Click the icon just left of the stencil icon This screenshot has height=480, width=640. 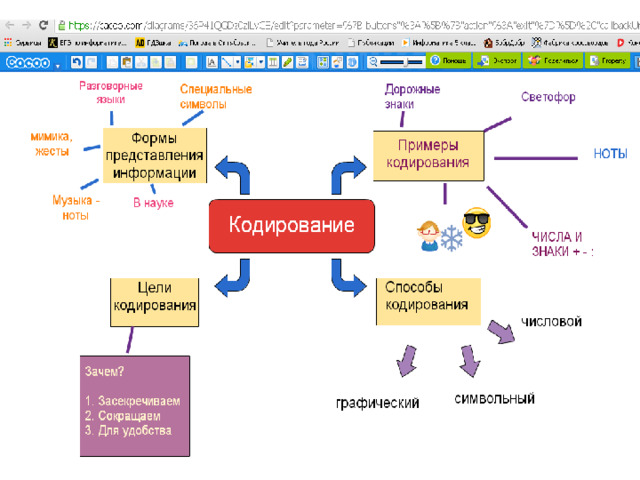point(170,62)
